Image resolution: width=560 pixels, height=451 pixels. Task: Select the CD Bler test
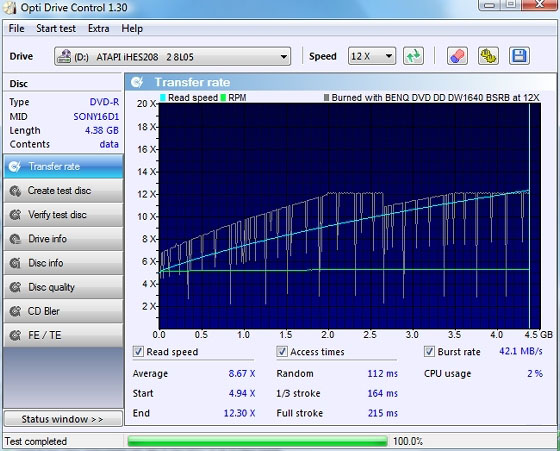63,311
